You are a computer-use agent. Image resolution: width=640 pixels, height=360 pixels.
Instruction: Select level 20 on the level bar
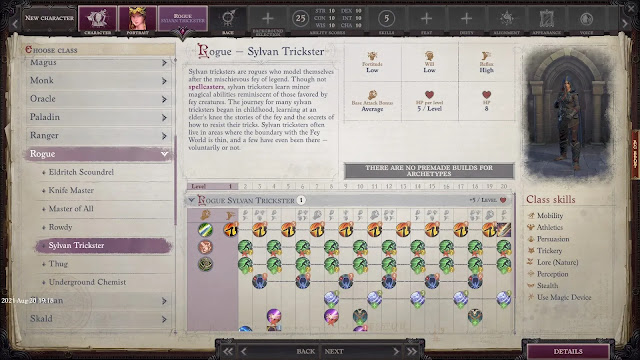click(x=504, y=187)
